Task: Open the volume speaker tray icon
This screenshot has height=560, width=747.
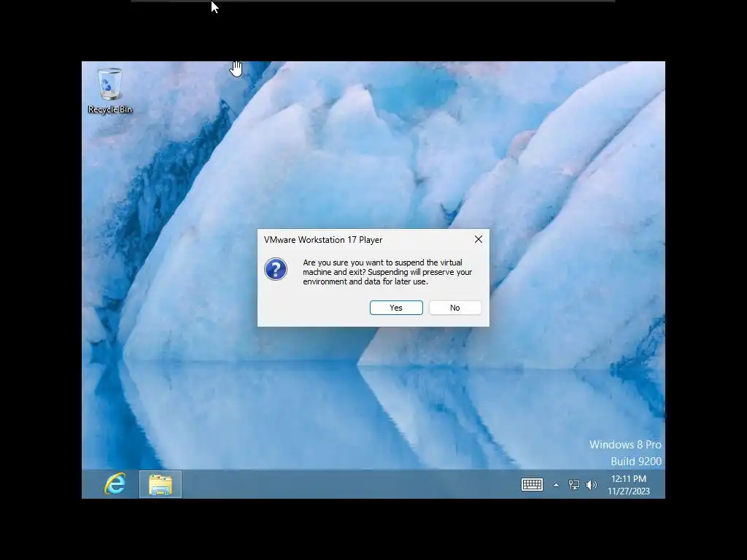Action: pos(591,485)
